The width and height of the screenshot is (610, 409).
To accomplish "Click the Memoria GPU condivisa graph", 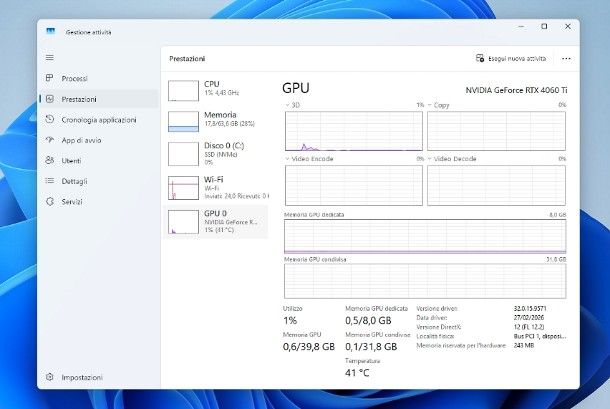I will [x=425, y=281].
